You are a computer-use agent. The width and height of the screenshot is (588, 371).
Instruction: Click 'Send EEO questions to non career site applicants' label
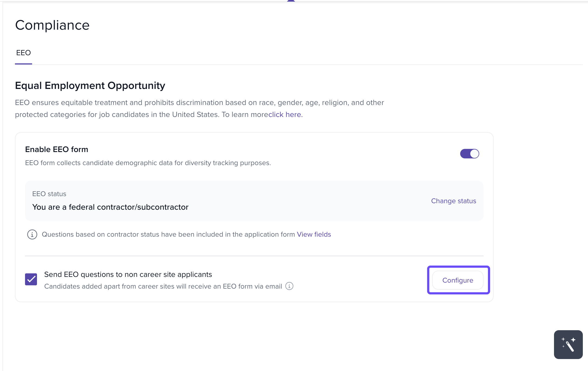pos(128,274)
